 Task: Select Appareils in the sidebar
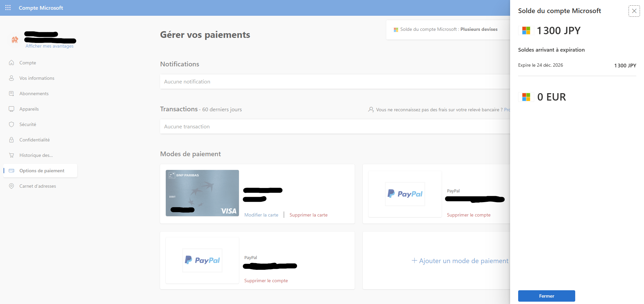(x=29, y=109)
